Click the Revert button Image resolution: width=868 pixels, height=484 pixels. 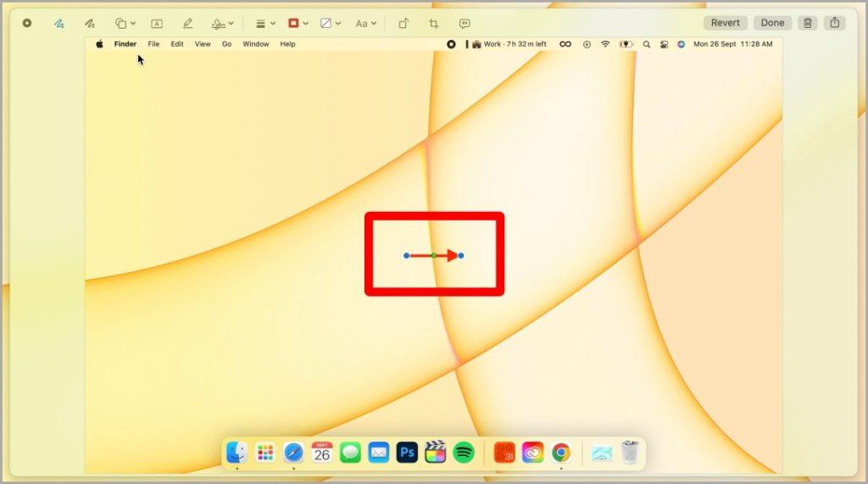tap(726, 23)
